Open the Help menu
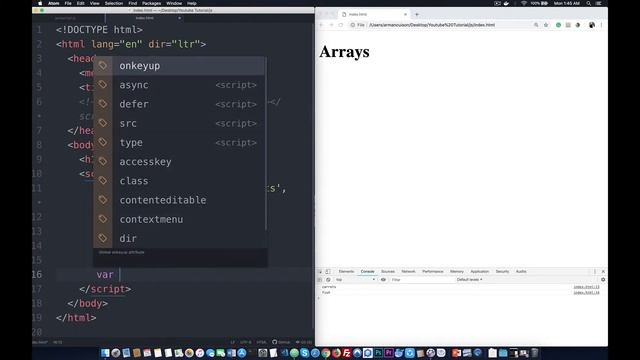The image size is (640, 360). tap(191, 3)
